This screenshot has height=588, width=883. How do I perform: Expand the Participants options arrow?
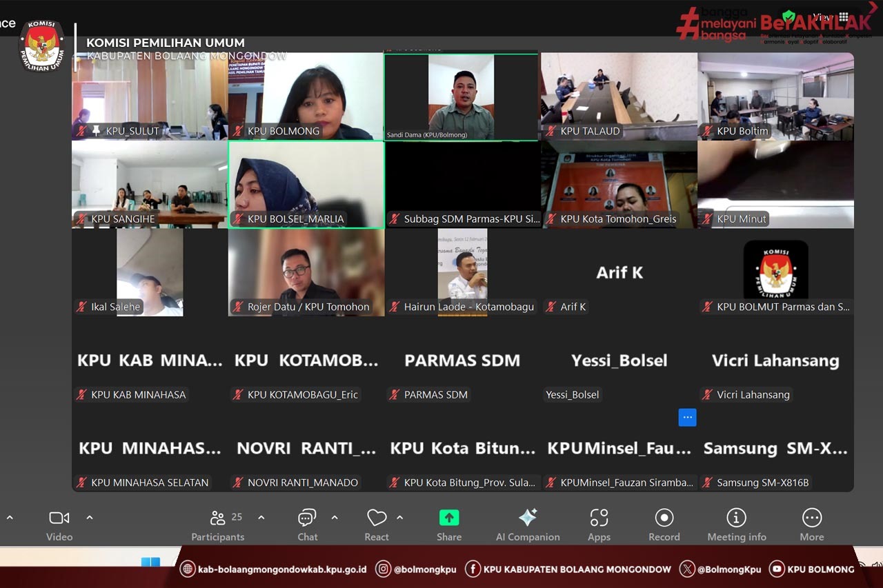(x=261, y=517)
